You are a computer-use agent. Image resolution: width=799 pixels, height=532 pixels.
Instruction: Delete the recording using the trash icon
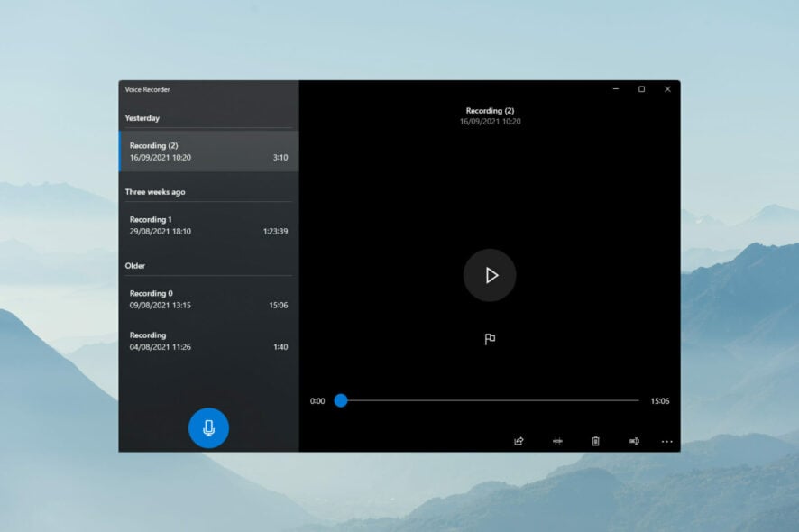coord(595,441)
